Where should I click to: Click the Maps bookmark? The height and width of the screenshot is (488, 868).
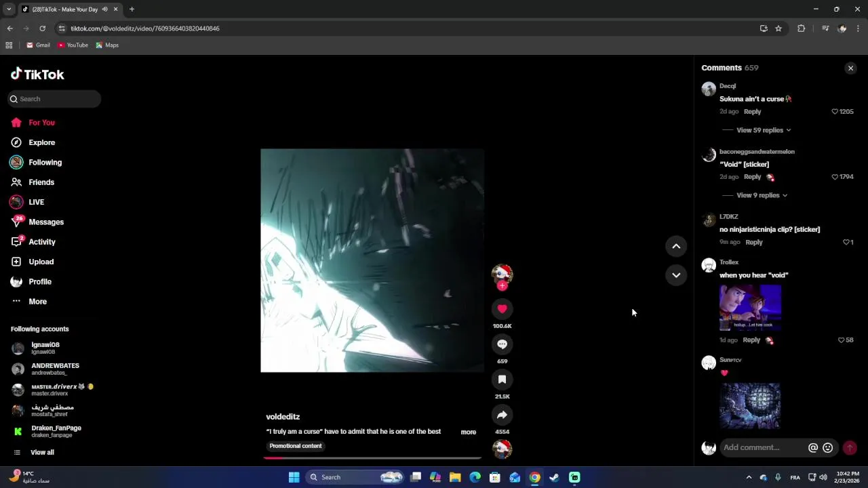107,45
